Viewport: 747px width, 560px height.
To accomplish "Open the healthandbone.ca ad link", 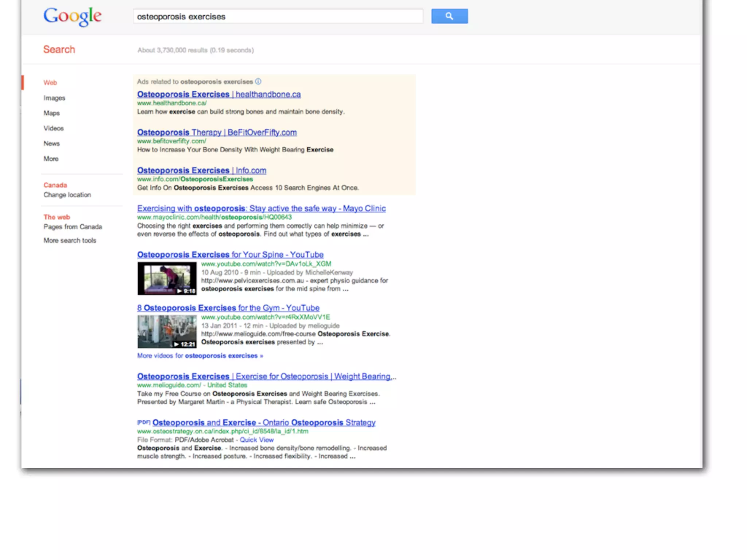I will click(x=219, y=94).
